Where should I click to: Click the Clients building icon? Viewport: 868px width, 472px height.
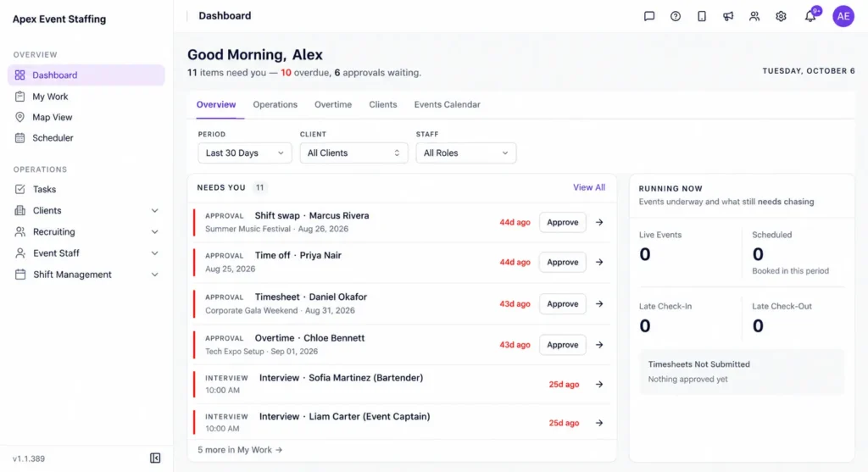point(20,210)
